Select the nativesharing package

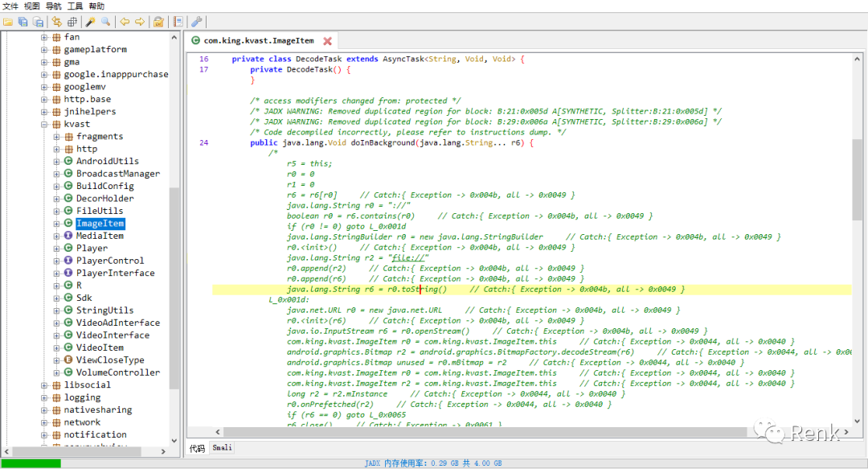[98, 409]
